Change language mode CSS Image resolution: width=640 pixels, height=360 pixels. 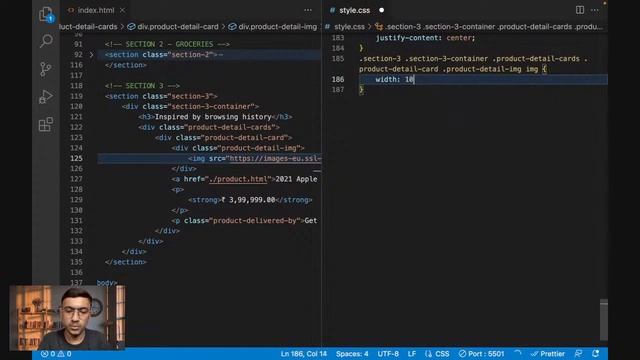pos(437,354)
